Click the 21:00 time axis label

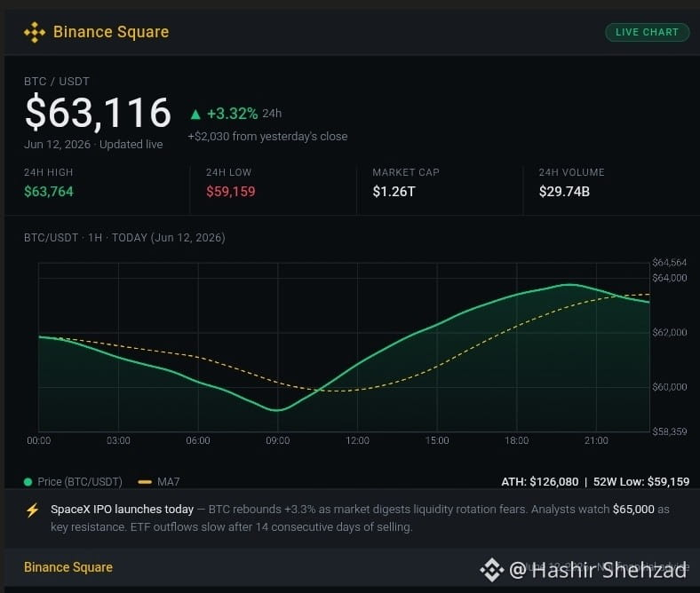point(596,441)
